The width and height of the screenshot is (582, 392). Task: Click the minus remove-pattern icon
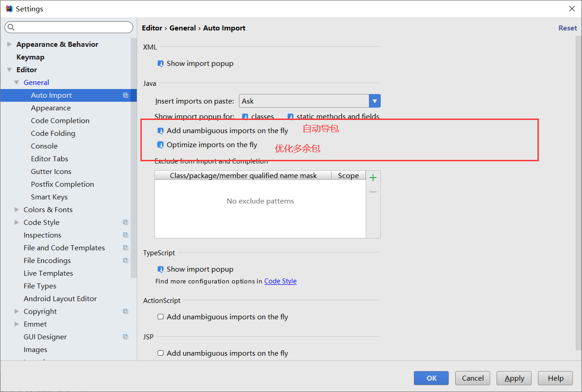click(x=373, y=192)
